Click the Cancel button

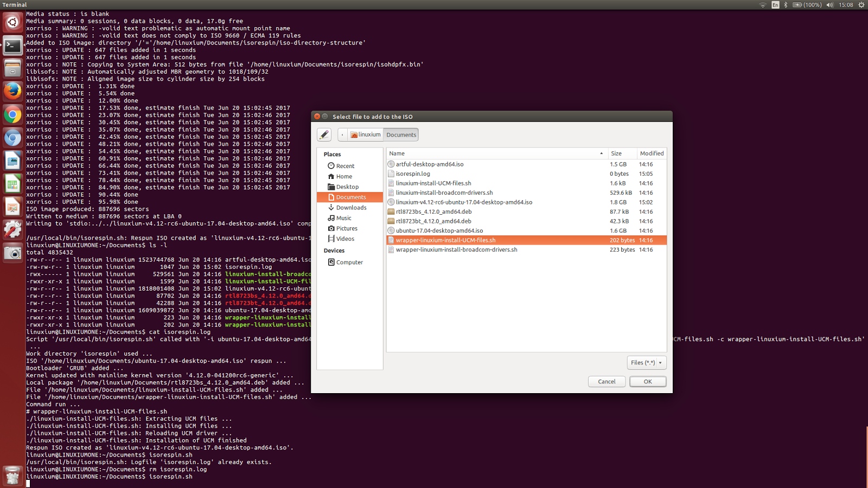click(x=607, y=382)
